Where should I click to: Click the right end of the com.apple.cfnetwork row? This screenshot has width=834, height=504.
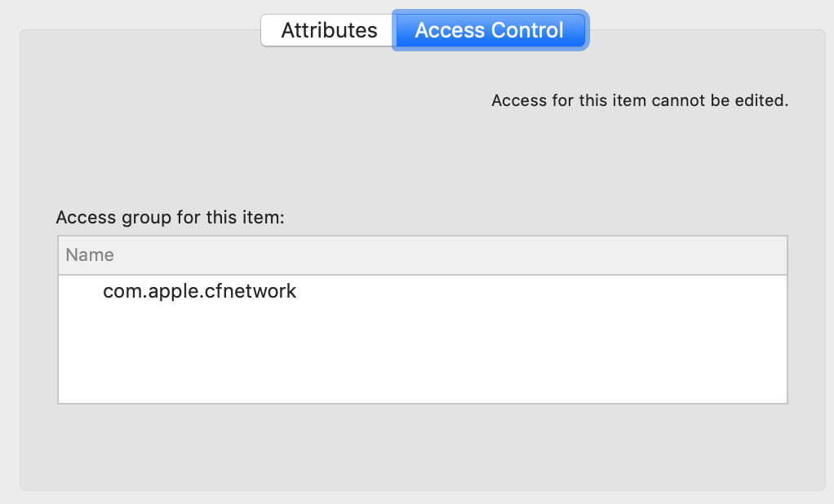tap(734, 291)
